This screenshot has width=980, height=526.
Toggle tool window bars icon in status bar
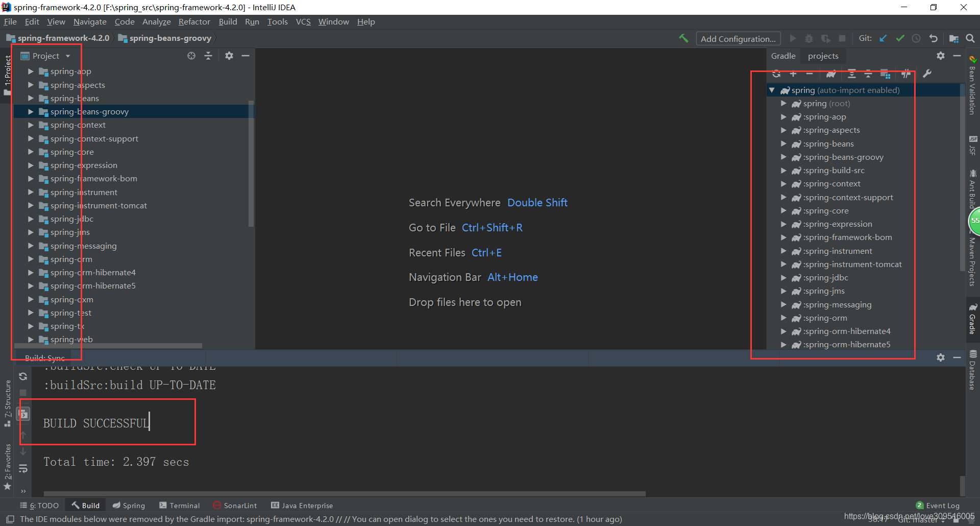pyautogui.click(x=10, y=519)
